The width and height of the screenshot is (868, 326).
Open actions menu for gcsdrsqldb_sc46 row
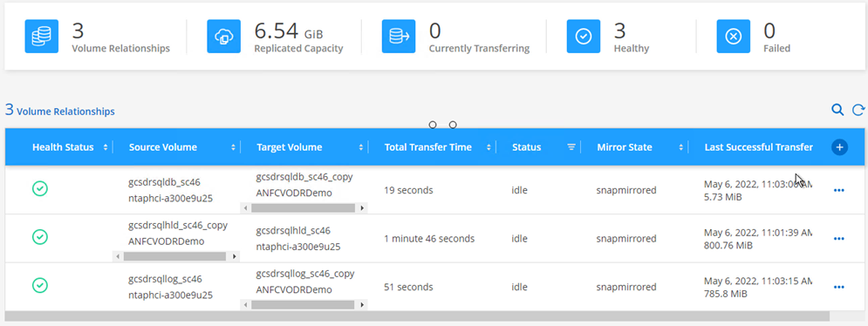coord(838,190)
